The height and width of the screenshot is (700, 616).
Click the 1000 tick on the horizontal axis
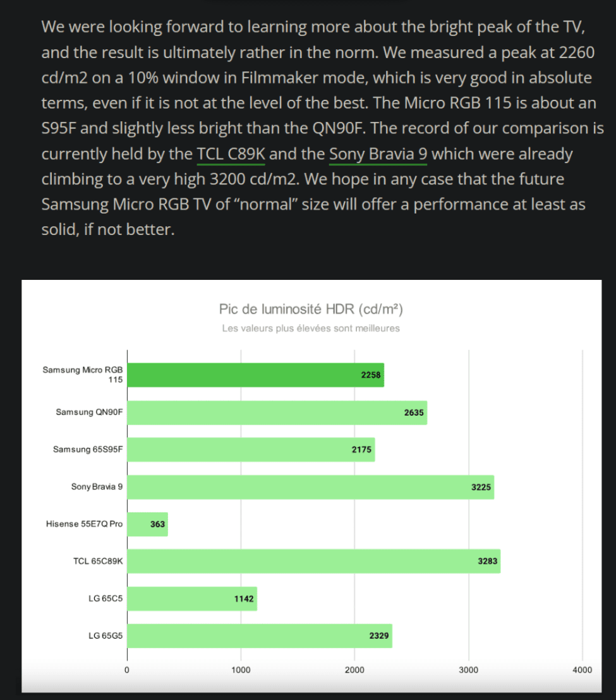click(241, 670)
